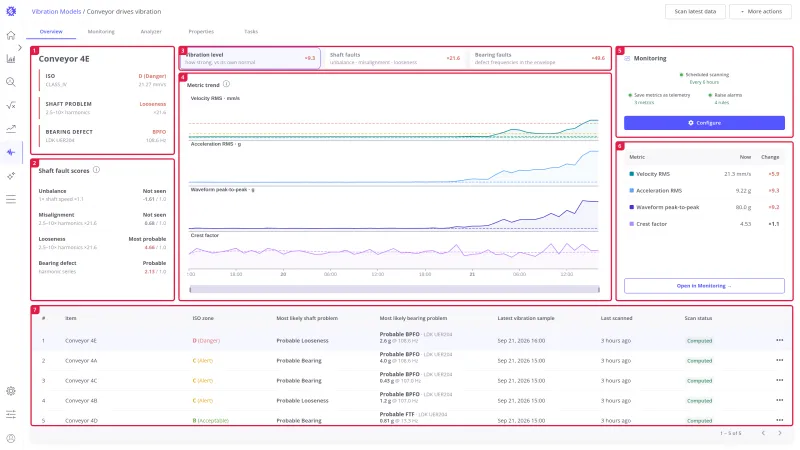Open the three-dot menu for Conveyor 4A
Viewport: 800px width, 450px height.
tap(780, 360)
